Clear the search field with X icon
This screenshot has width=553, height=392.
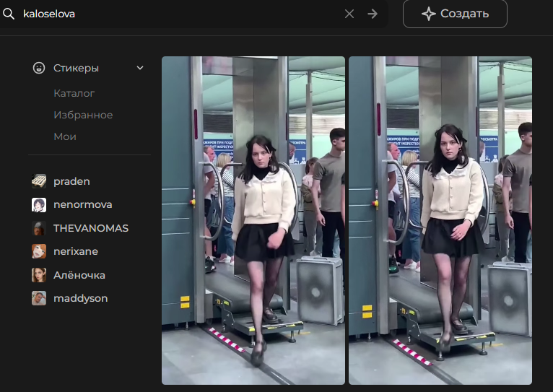(x=349, y=14)
